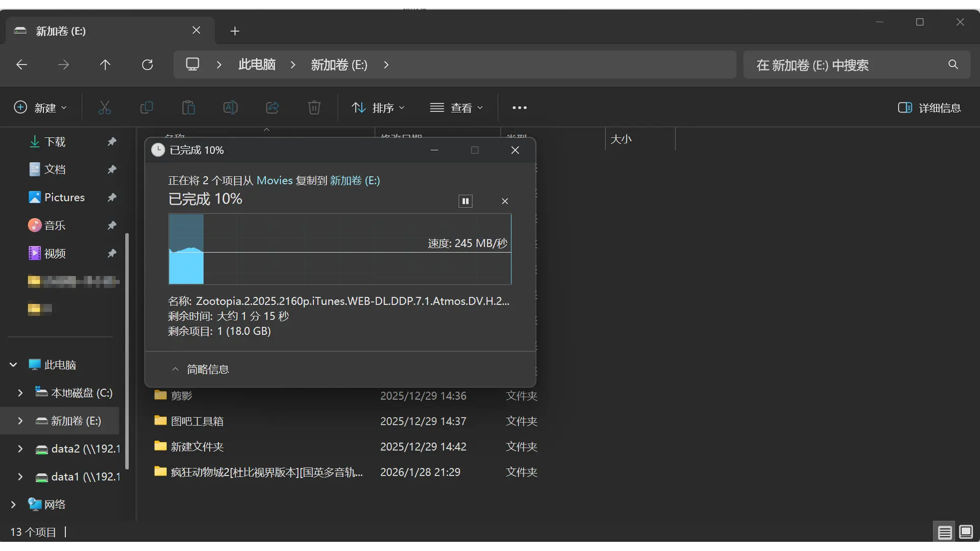980x551 pixels.
Task: Click the search magnifier icon
Action: point(953,65)
